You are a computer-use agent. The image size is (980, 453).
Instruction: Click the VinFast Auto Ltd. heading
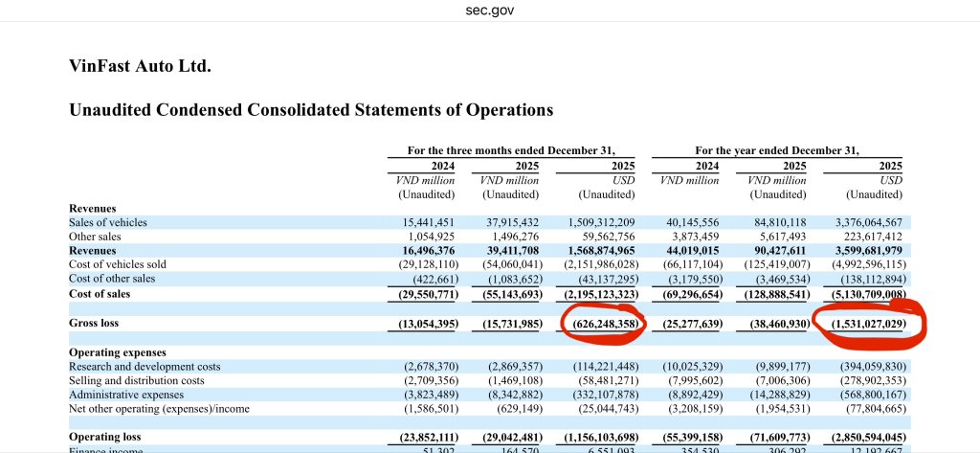pyautogui.click(x=140, y=66)
